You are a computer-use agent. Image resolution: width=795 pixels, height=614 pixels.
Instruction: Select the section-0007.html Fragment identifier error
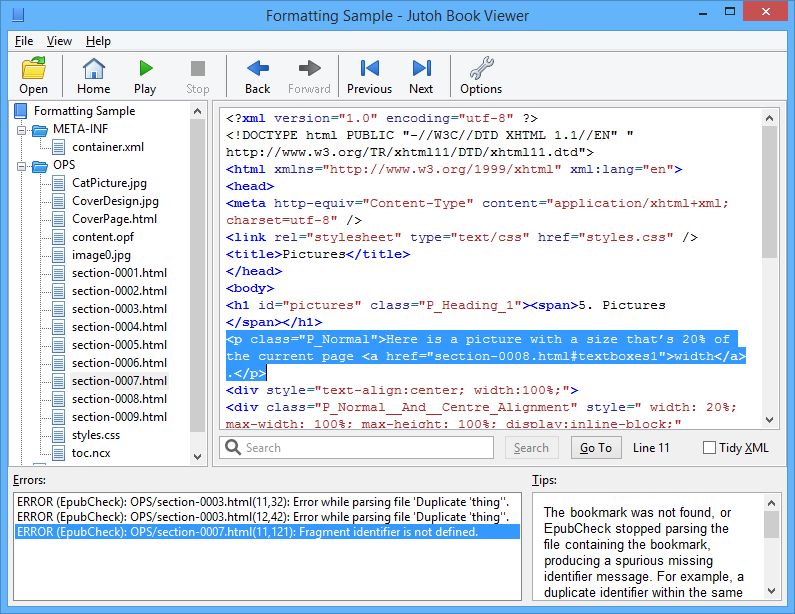(x=267, y=532)
